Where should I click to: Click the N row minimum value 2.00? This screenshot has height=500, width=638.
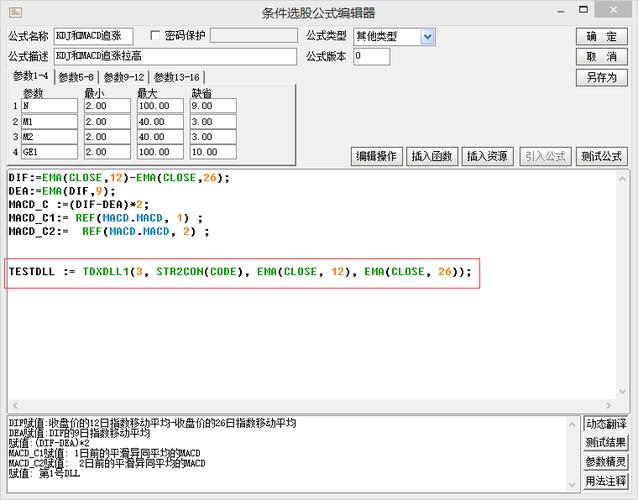pyautogui.click(x=107, y=106)
